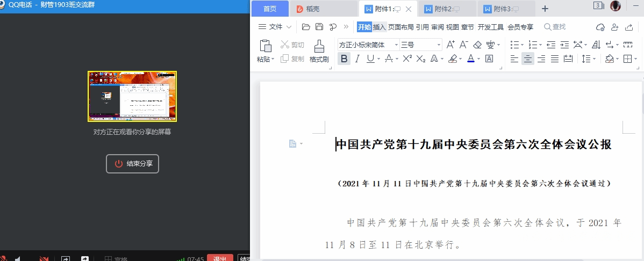Click 结束分享 in QQ call window

tap(132, 164)
